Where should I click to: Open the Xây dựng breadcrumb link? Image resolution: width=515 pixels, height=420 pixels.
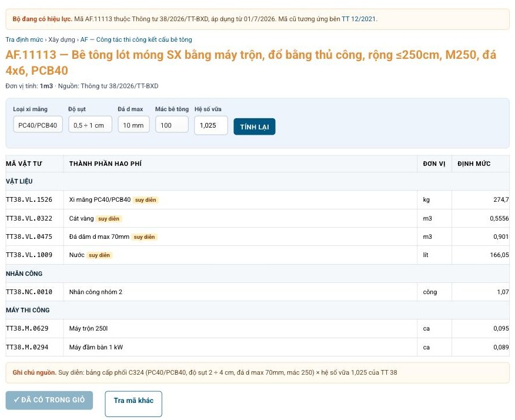coord(62,40)
